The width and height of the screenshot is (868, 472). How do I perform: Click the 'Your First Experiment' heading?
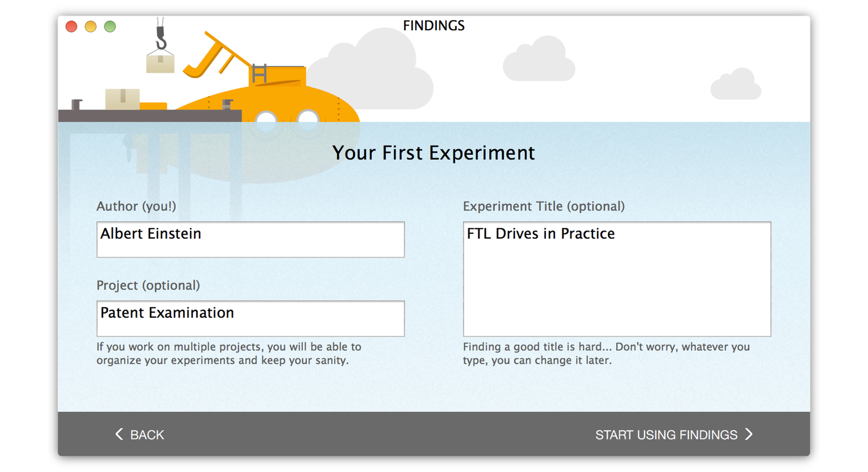coord(433,153)
